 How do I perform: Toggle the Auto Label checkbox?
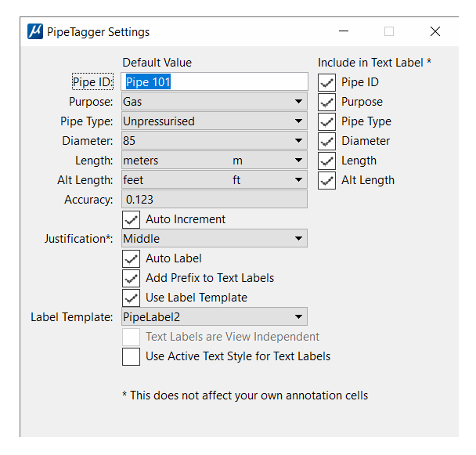(132, 258)
